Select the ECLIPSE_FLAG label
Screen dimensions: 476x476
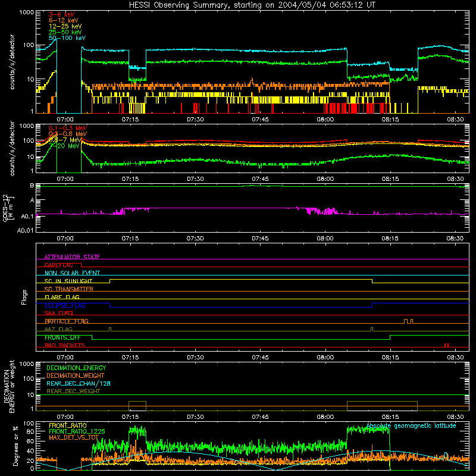65,305
